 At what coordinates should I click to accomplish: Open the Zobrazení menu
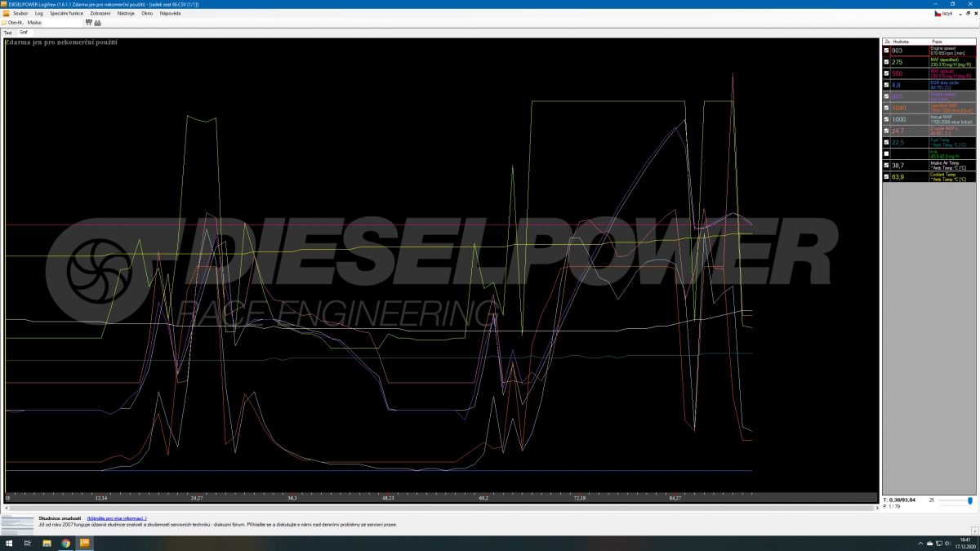pos(100,14)
